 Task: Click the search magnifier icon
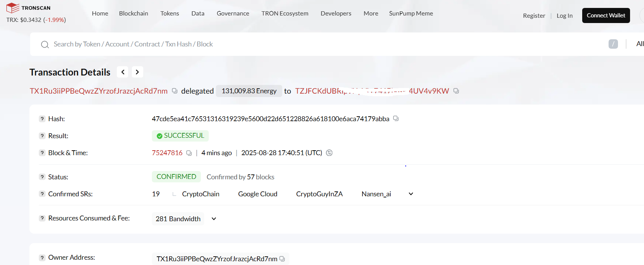45,45
